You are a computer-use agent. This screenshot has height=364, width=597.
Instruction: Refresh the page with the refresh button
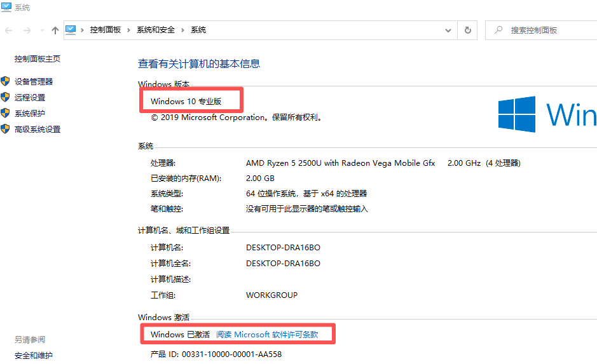(x=468, y=30)
